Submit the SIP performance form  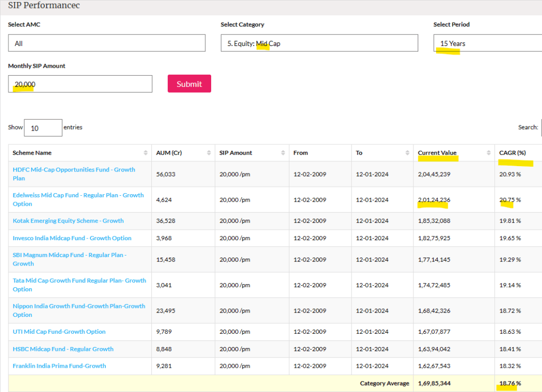click(x=189, y=84)
